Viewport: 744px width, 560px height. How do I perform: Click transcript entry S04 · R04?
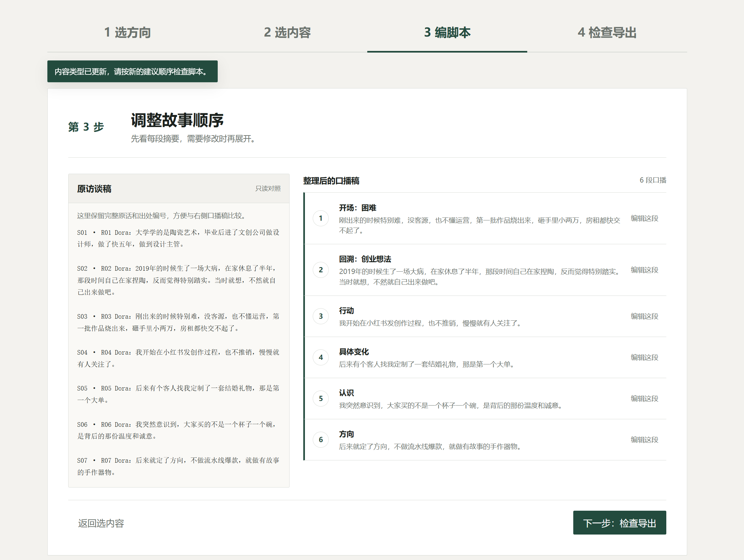click(179, 358)
